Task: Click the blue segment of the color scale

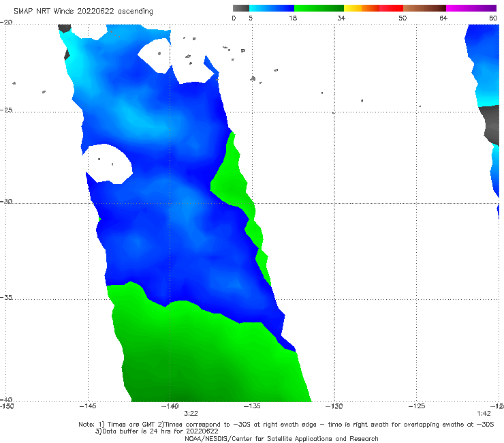Action: [272, 8]
